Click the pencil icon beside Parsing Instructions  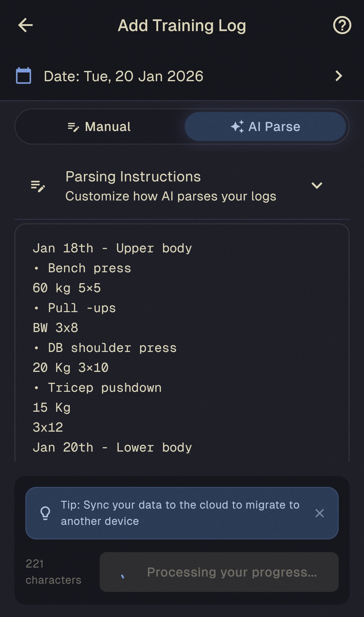[x=37, y=186]
